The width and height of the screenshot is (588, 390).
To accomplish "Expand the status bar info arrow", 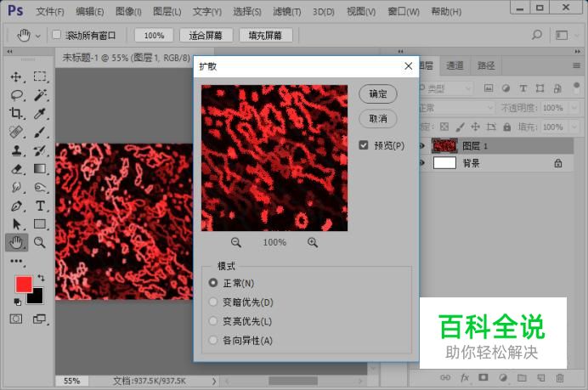I will coord(214,381).
